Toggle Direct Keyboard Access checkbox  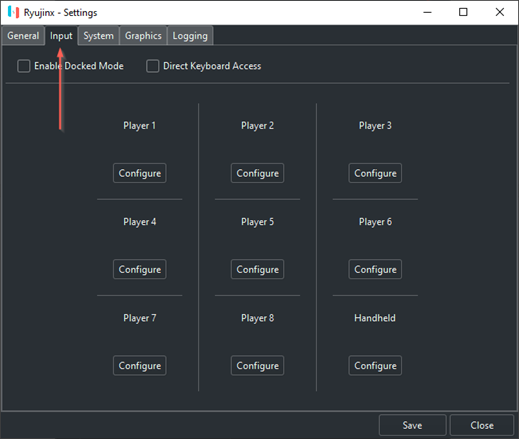pyautogui.click(x=153, y=66)
